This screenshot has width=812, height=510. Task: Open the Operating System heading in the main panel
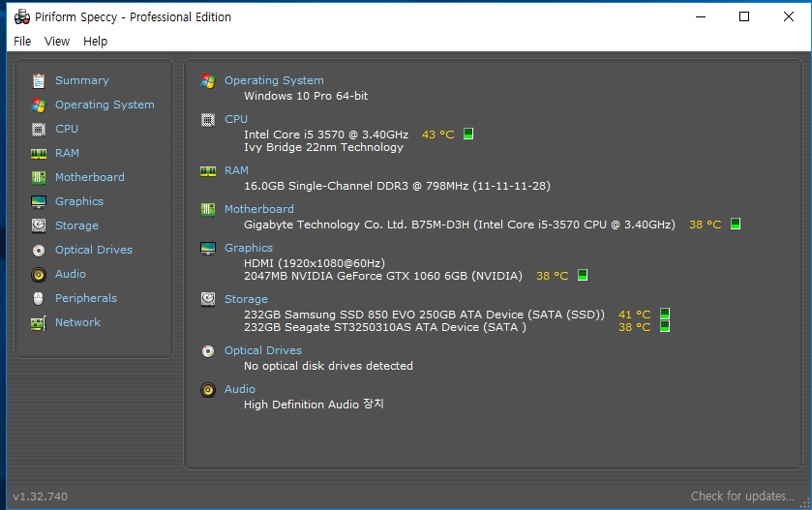coord(274,80)
